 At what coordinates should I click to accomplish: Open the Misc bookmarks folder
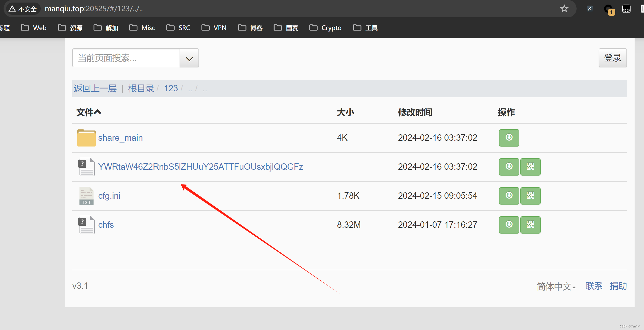tap(142, 28)
